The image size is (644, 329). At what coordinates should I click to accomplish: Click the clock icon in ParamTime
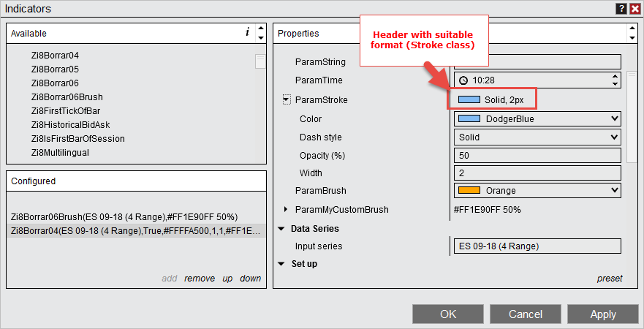463,80
